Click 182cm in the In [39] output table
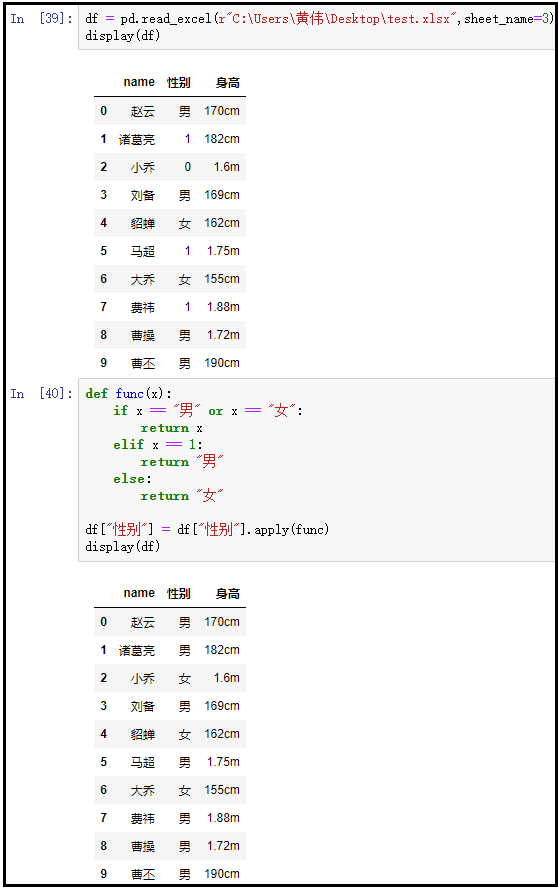The width and height of the screenshot is (558, 890). click(222, 139)
